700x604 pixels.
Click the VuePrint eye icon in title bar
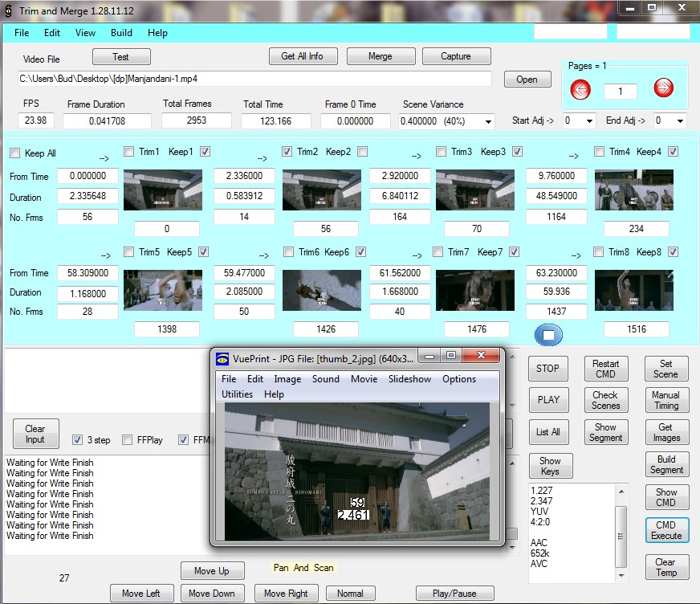click(x=221, y=358)
